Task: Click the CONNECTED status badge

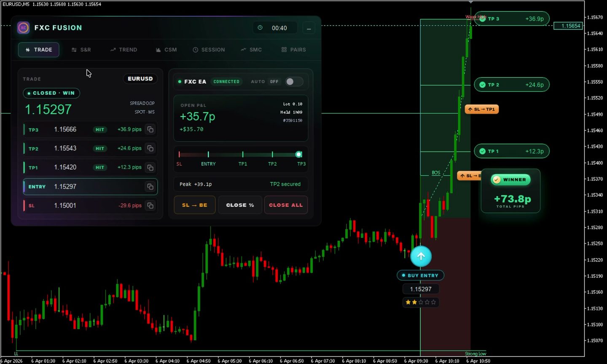Action: (226, 82)
